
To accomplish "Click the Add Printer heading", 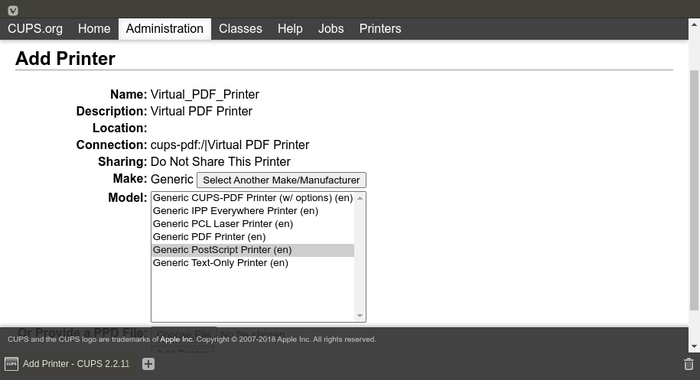I will click(x=65, y=58).
